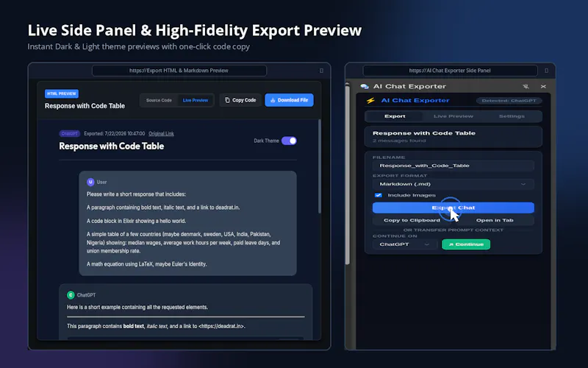Click menu icon beside AI Chat Exporter Side Panel URL
588x368 pixels.
click(546, 71)
